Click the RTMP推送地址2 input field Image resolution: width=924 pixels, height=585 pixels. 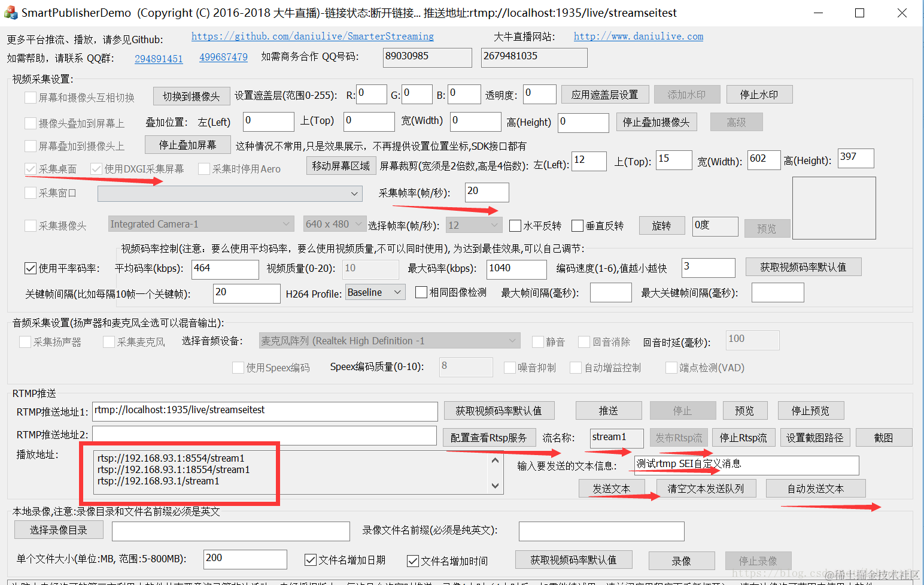coord(265,435)
